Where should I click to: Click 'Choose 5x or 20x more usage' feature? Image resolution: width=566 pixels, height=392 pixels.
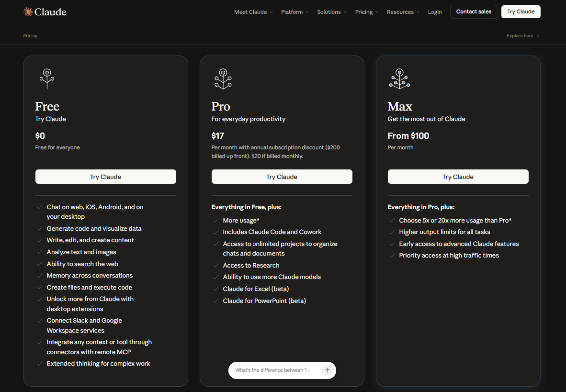click(x=455, y=220)
